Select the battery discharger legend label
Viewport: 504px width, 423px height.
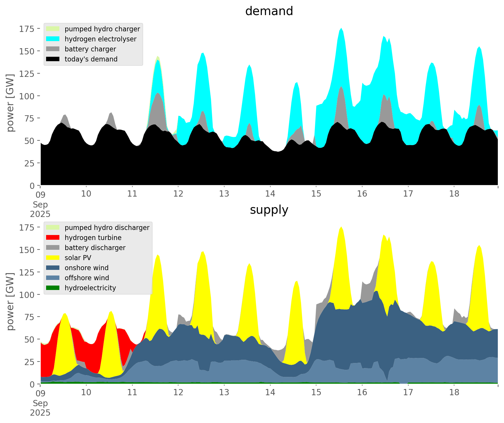(x=95, y=248)
